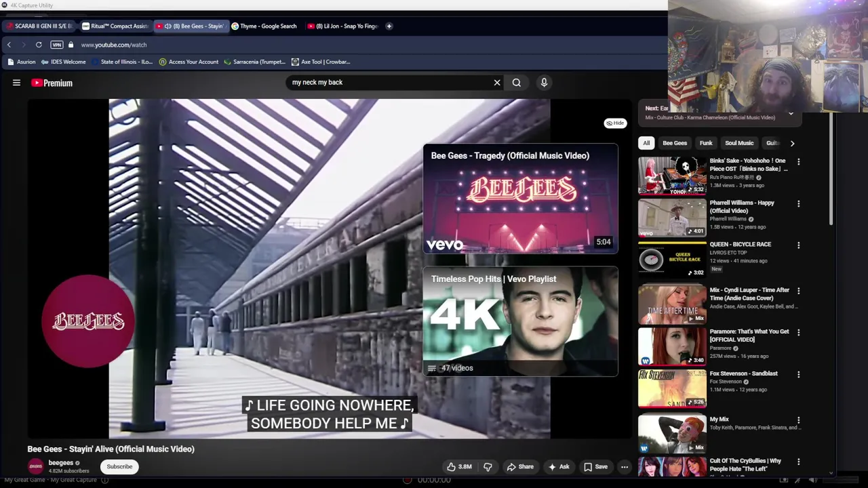Go back with the browser back arrow

(x=9, y=45)
